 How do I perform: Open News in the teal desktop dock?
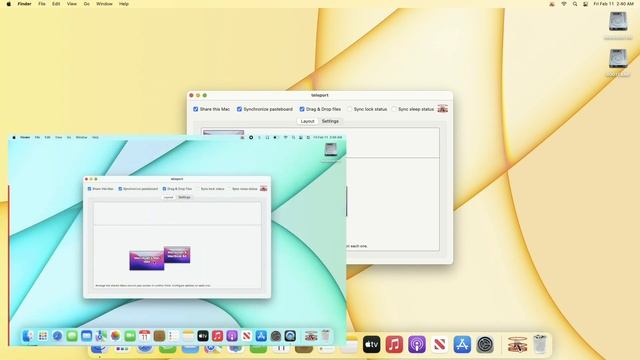coord(247,336)
